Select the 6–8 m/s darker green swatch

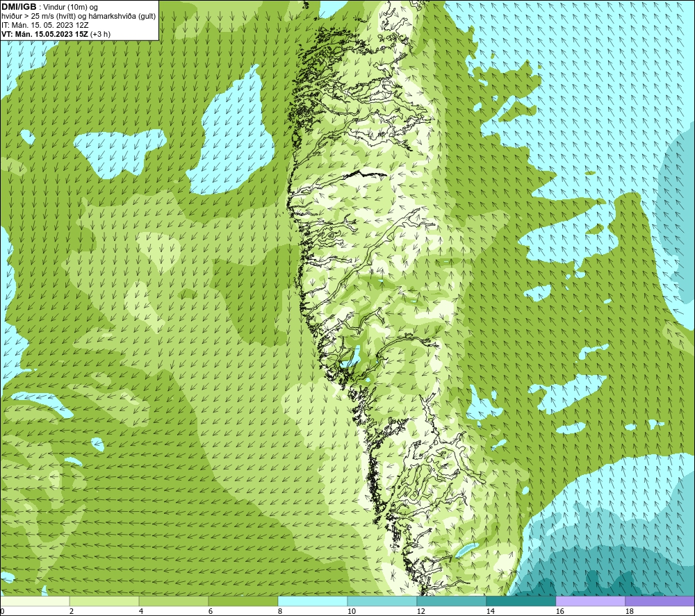[x=243, y=601]
